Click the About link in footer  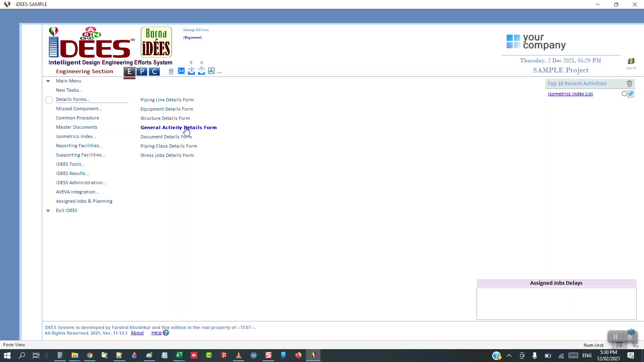point(137,333)
